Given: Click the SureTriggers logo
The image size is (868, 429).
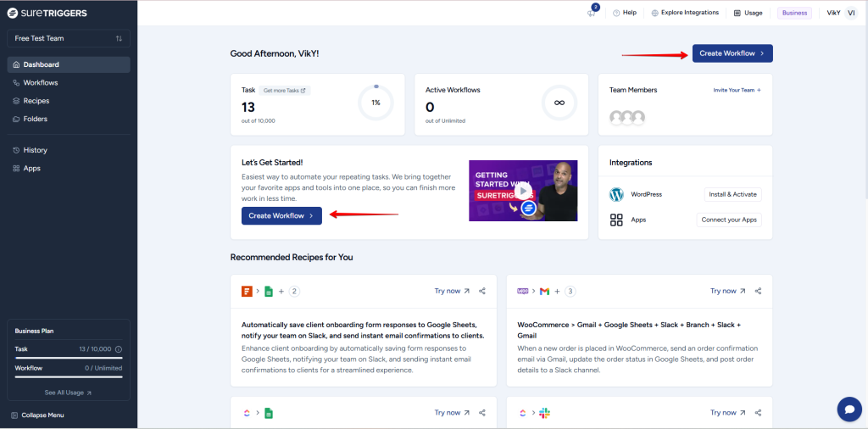Looking at the screenshot, I should pos(47,13).
